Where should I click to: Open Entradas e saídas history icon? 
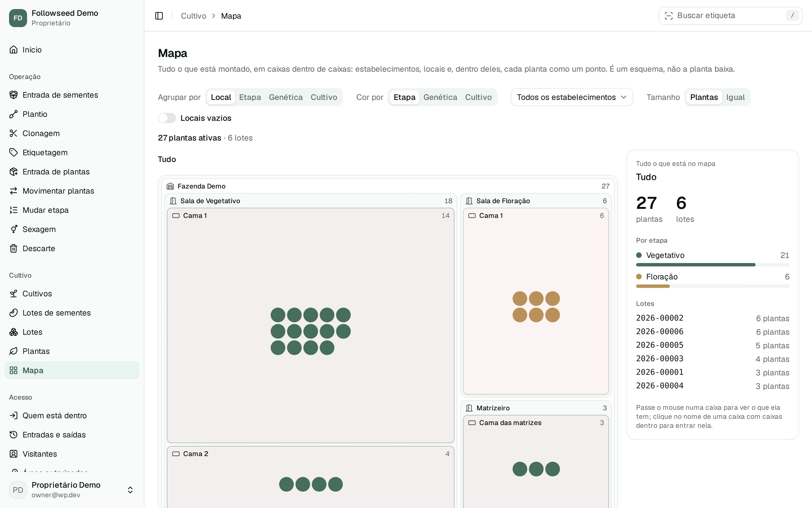pyautogui.click(x=14, y=435)
